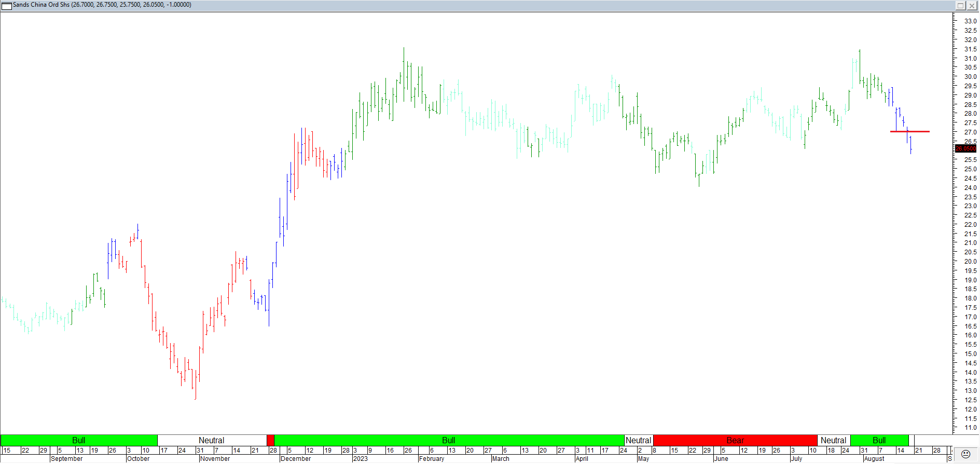
Task: Click the June month label
Action: point(722,459)
